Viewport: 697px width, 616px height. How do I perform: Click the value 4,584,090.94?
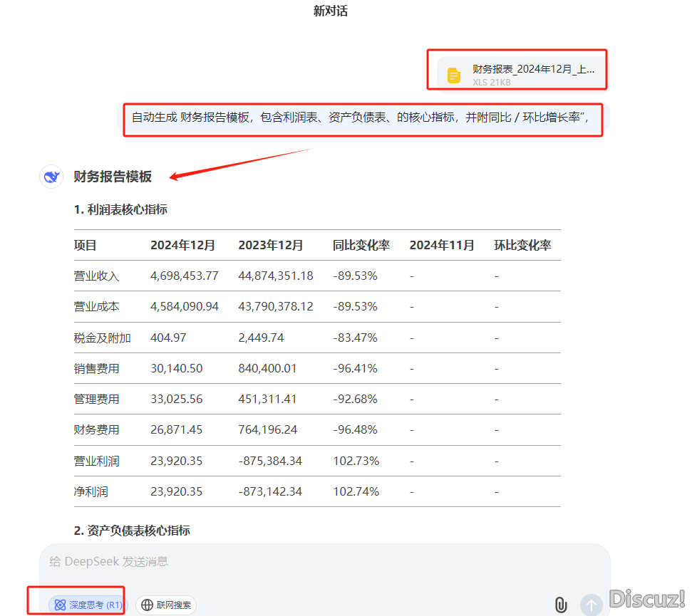click(x=185, y=306)
